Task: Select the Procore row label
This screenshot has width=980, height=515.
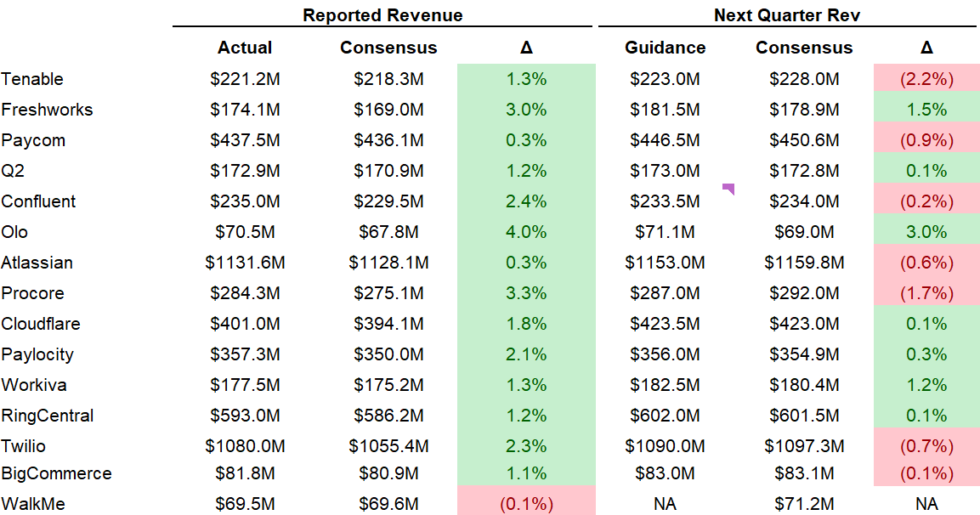Action: [x=32, y=294]
